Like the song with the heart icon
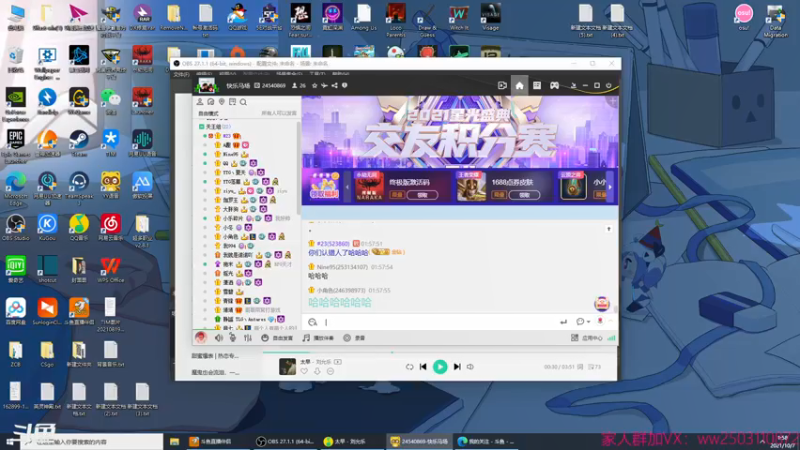The image size is (800, 450). [x=304, y=371]
